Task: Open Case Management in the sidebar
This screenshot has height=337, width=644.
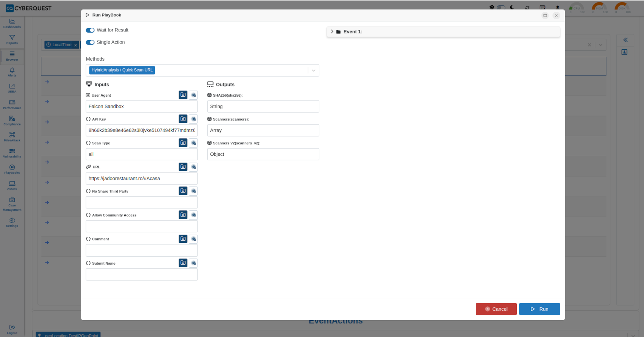Action: 12,204
